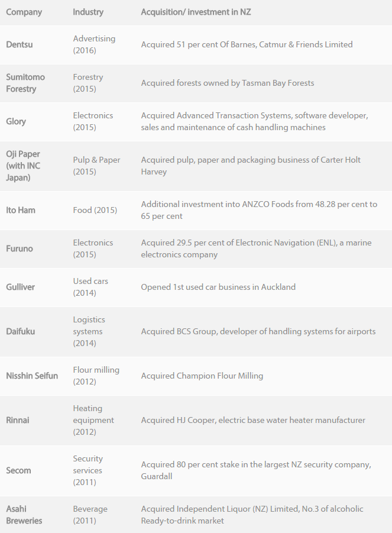The width and height of the screenshot is (392, 533).
Task: Select the Dentsu company cell
Action: (x=20, y=44)
